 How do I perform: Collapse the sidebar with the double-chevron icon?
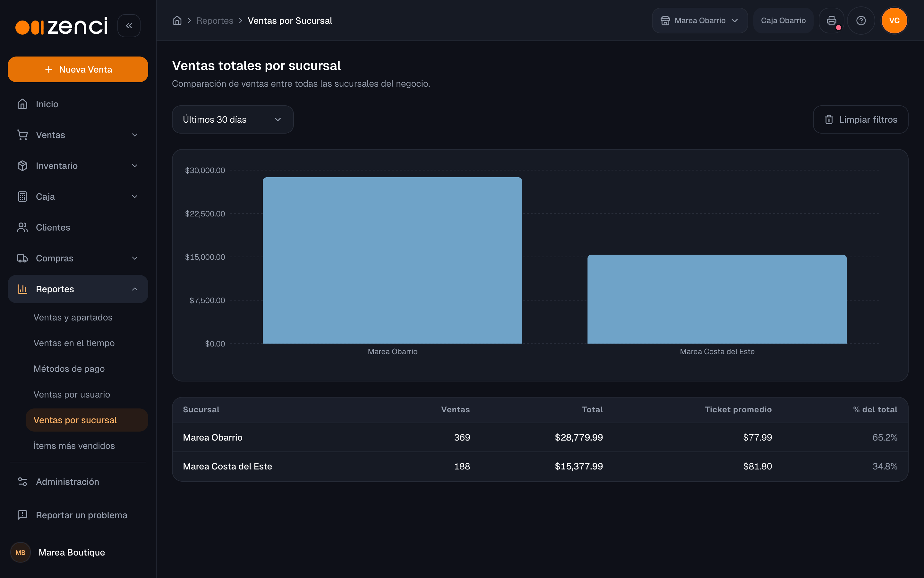click(129, 26)
